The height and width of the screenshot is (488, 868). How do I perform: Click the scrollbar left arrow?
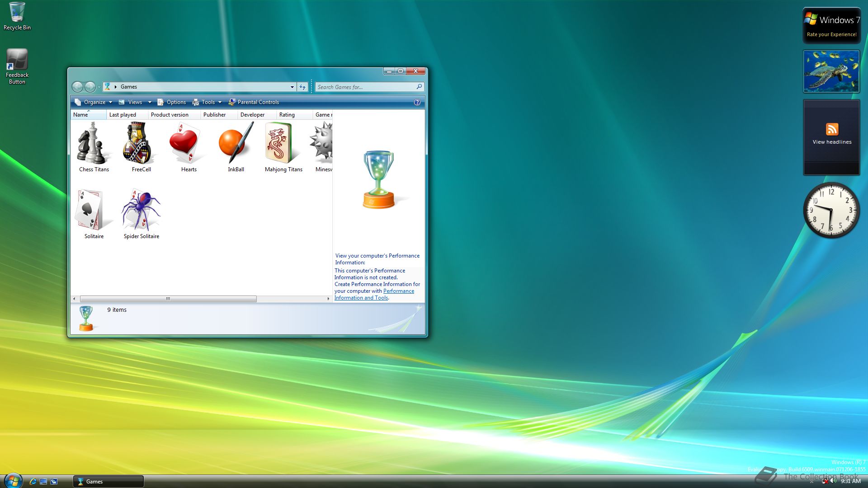pyautogui.click(x=74, y=299)
